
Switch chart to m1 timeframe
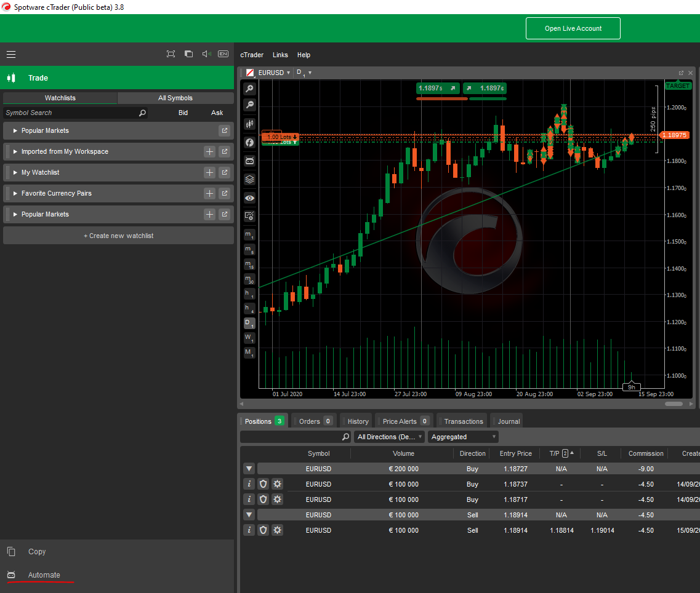click(249, 235)
